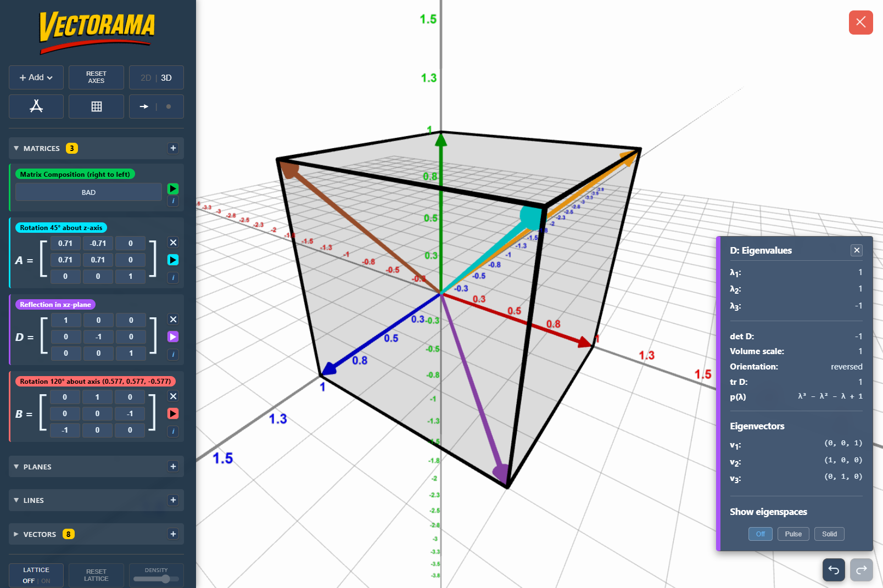Add a new matrix with plus

(173, 148)
